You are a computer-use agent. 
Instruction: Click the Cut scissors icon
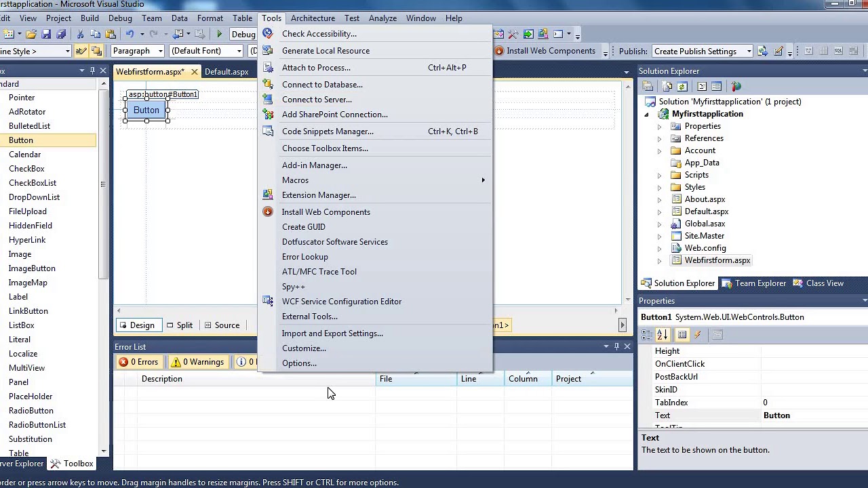click(80, 34)
